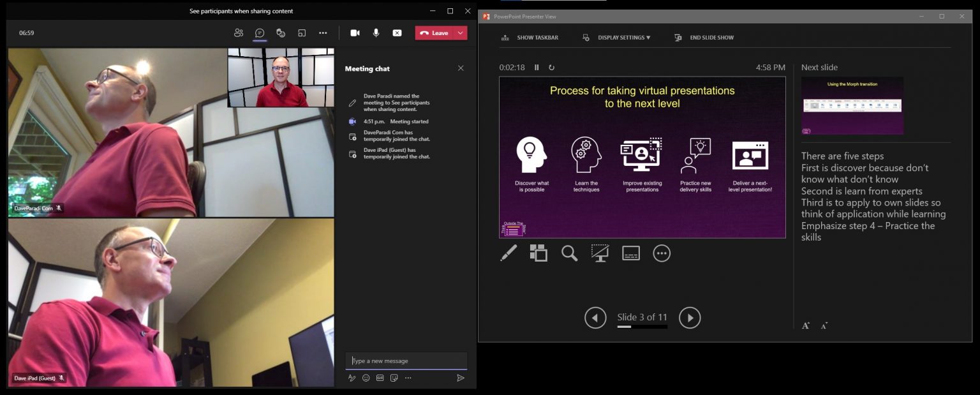Select the Zoom magnifier tool below the slide
Image resolution: width=980 pixels, height=395 pixels.
[x=568, y=253]
